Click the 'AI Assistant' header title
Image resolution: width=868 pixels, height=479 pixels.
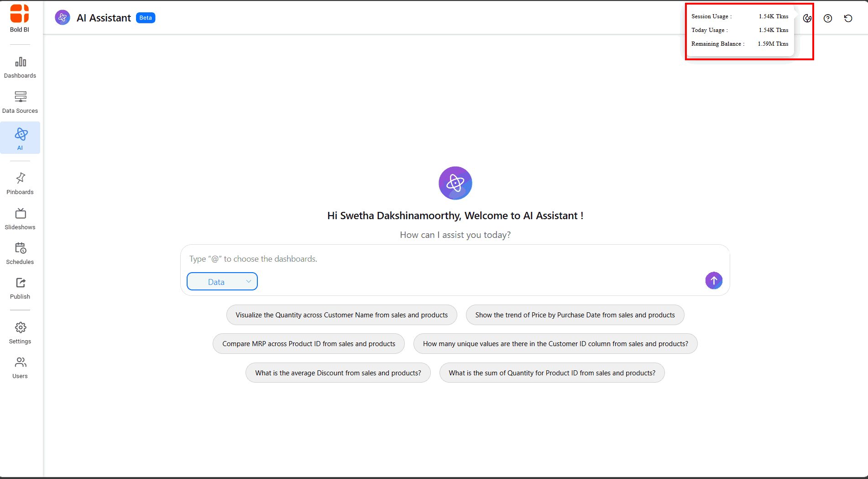coord(104,18)
